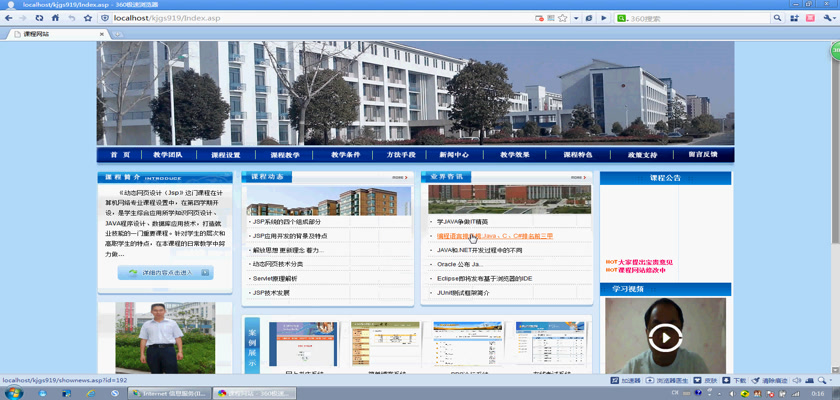Click the 详细内容点击进入 button
Screen dimensions: 840x400
coord(165,273)
